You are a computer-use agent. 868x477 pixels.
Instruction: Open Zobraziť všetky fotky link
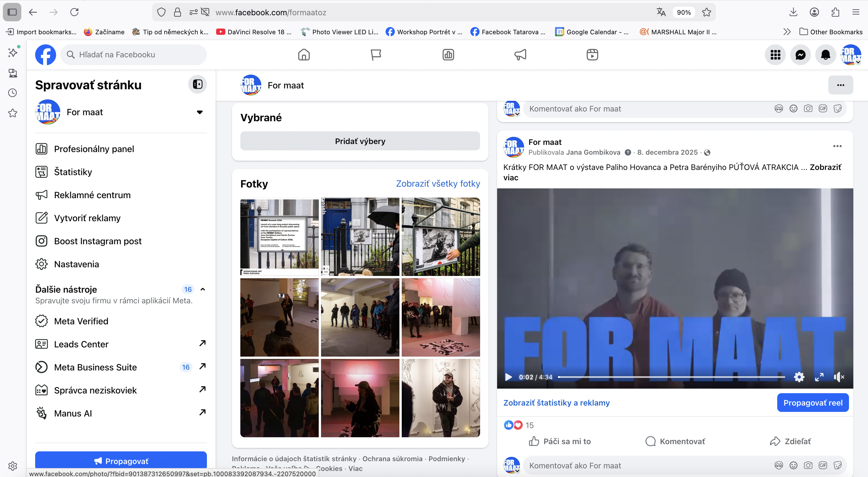coord(438,183)
